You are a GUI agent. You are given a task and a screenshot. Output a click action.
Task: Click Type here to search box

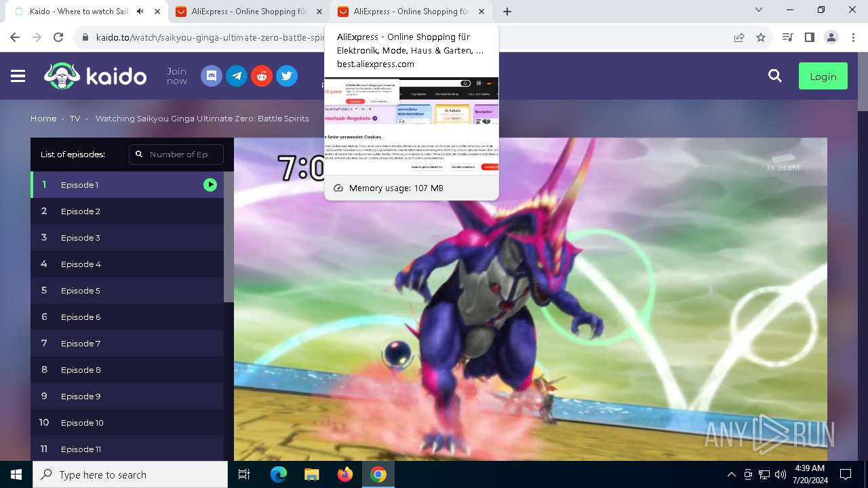[130, 474]
